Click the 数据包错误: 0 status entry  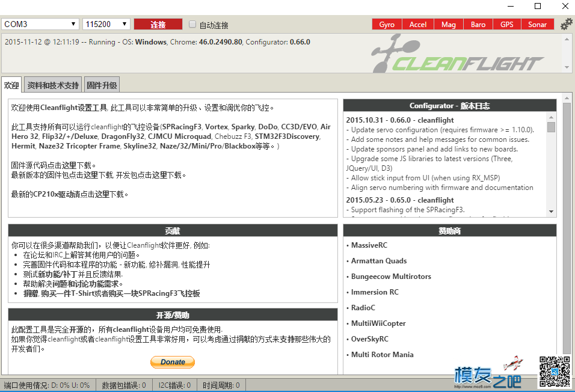coord(124,385)
